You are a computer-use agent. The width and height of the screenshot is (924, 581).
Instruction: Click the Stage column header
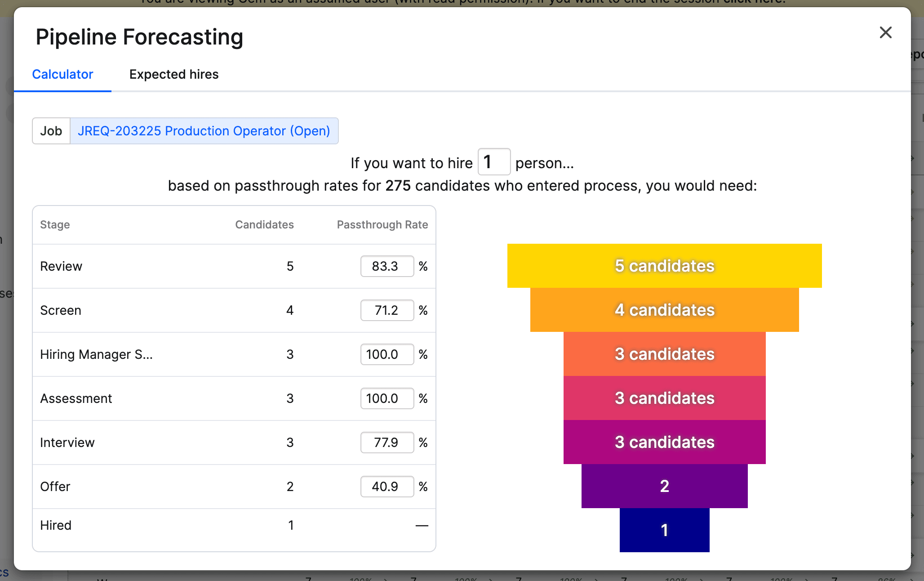tap(55, 225)
